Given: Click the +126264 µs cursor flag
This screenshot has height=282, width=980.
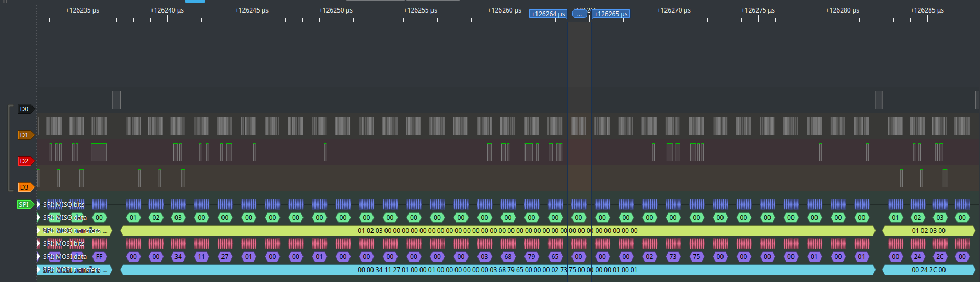Looking at the screenshot, I should click(547, 14).
